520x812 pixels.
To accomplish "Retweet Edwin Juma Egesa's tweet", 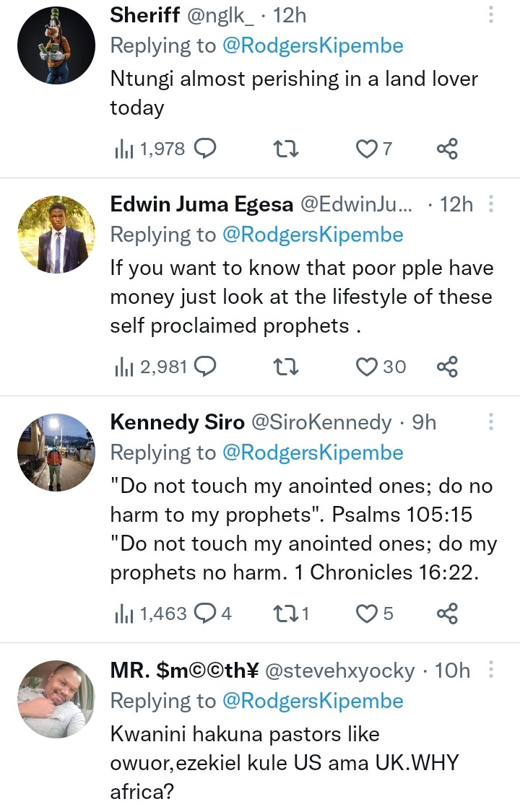I will pyautogui.click(x=287, y=367).
